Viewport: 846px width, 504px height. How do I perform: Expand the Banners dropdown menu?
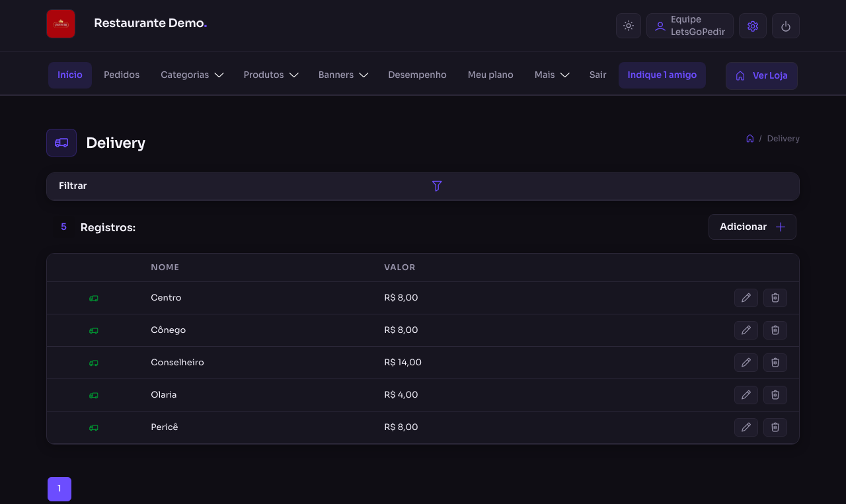coord(343,75)
